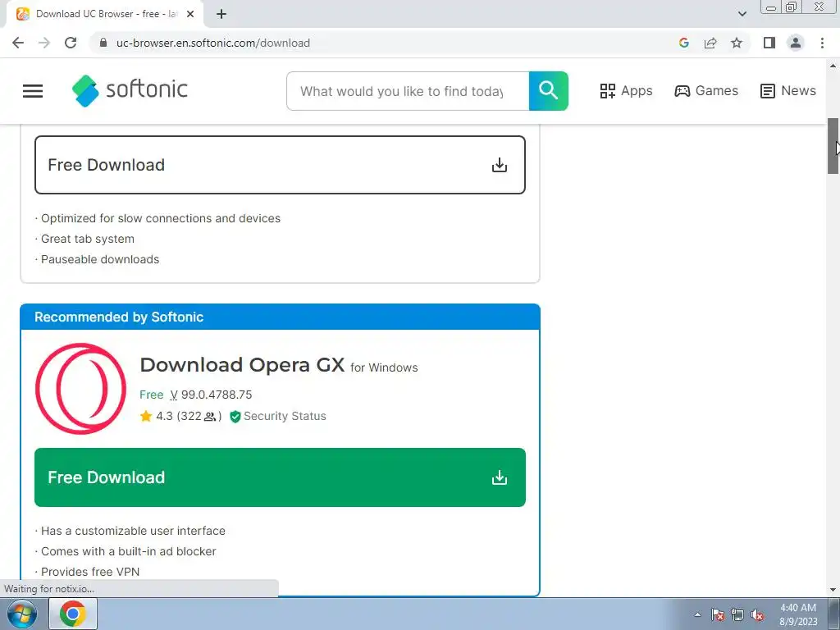Reload the current page

71,43
